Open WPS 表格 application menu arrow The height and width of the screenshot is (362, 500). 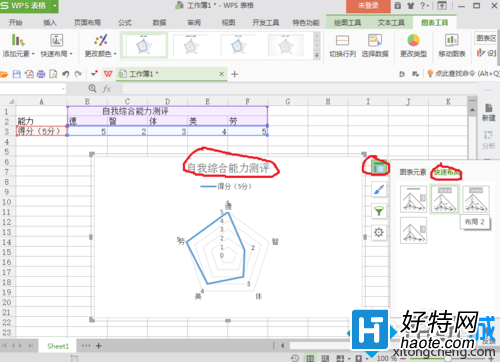point(55,6)
